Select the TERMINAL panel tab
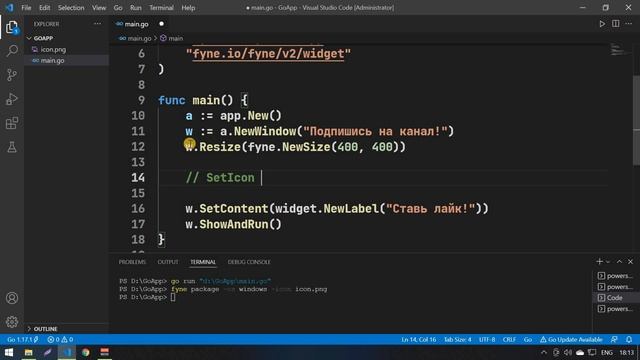The height and width of the screenshot is (360, 640). tap(203, 262)
